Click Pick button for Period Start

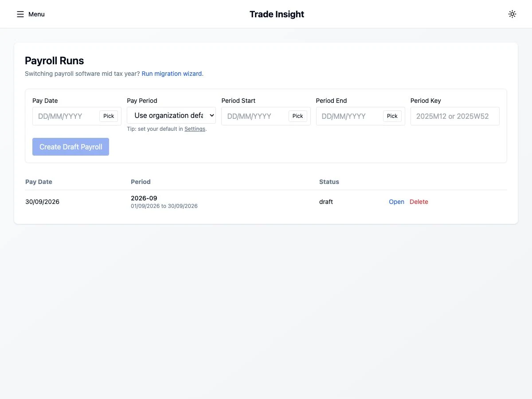[298, 116]
